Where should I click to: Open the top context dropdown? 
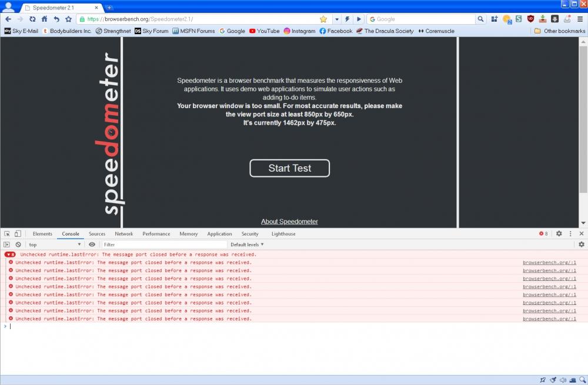pyautogui.click(x=55, y=245)
